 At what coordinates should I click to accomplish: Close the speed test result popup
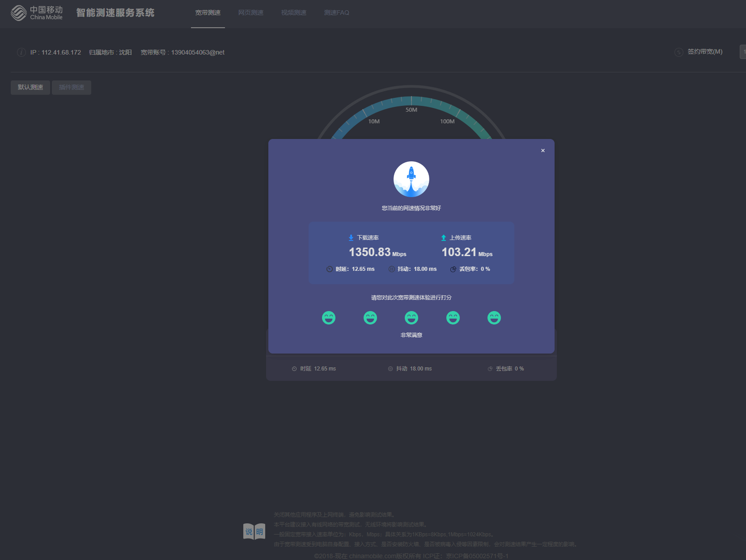pos(543,151)
